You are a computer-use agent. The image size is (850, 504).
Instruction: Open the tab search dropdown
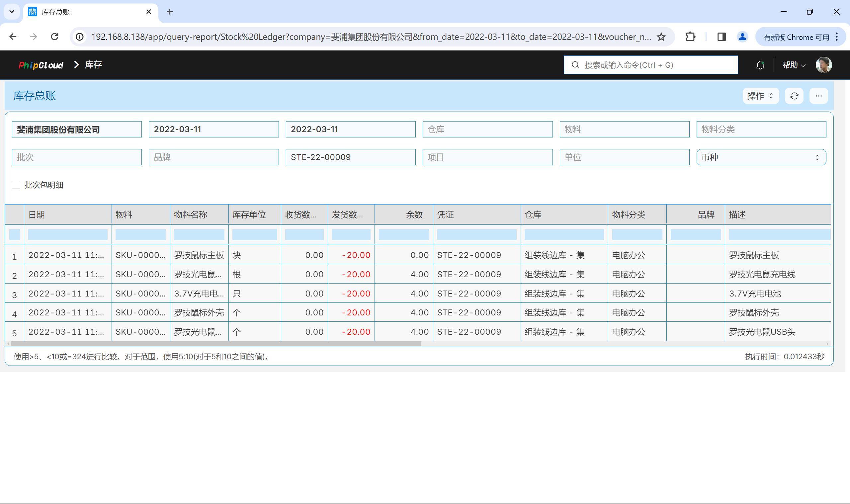(x=12, y=12)
